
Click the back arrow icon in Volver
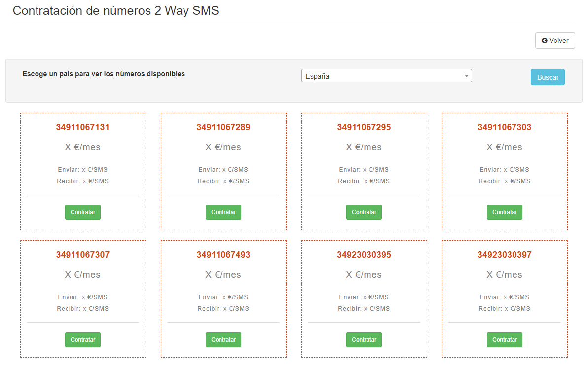[544, 41]
